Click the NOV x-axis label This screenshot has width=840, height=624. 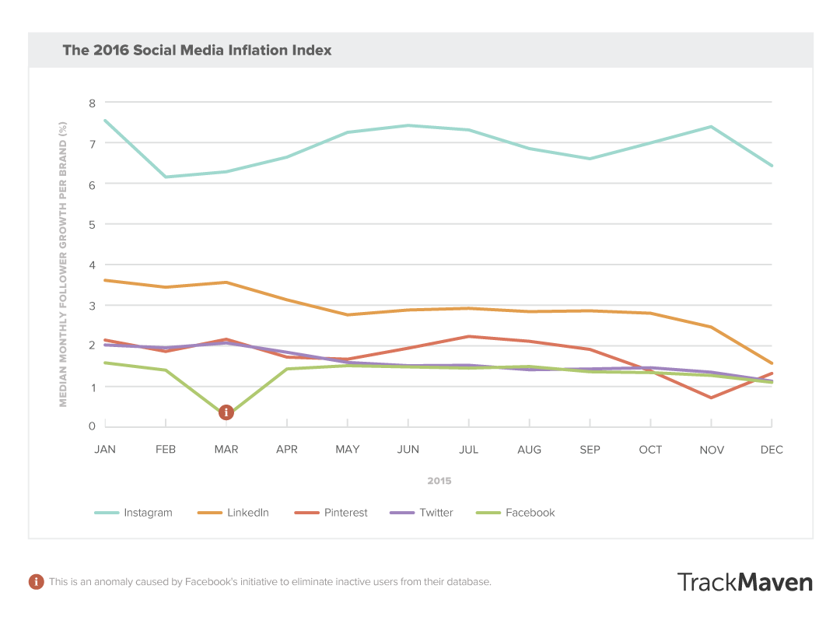point(711,450)
